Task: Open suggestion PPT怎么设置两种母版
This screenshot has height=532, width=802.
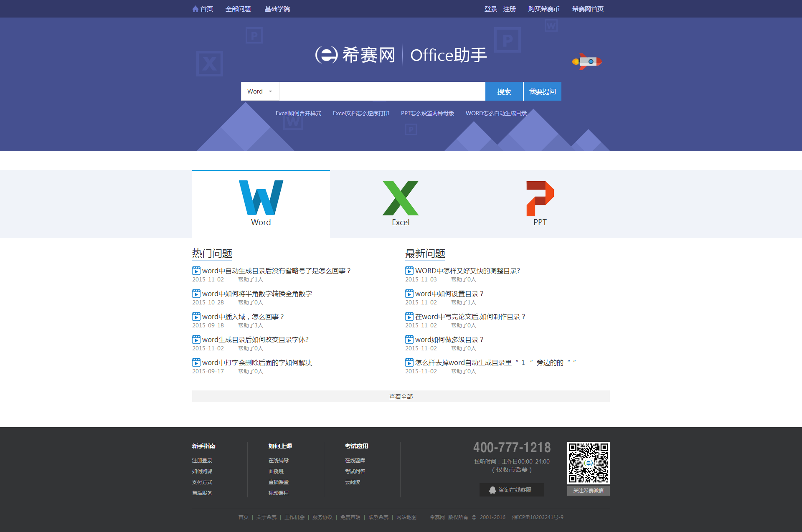Action: (427, 113)
